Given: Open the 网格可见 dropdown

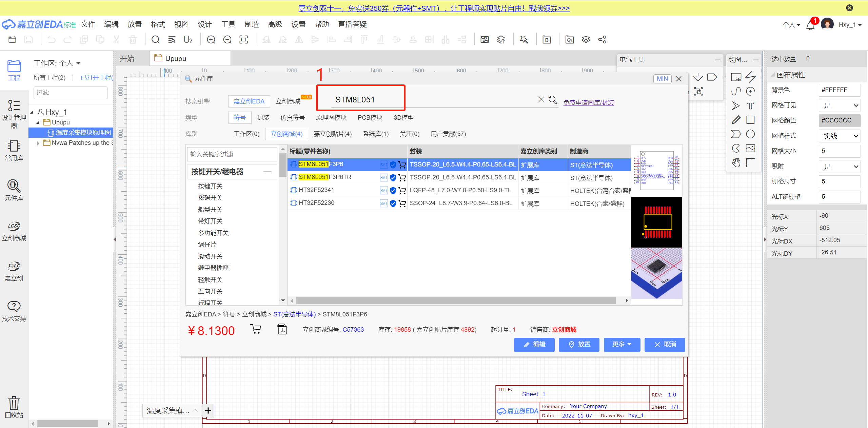Looking at the screenshot, I should click(x=840, y=105).
